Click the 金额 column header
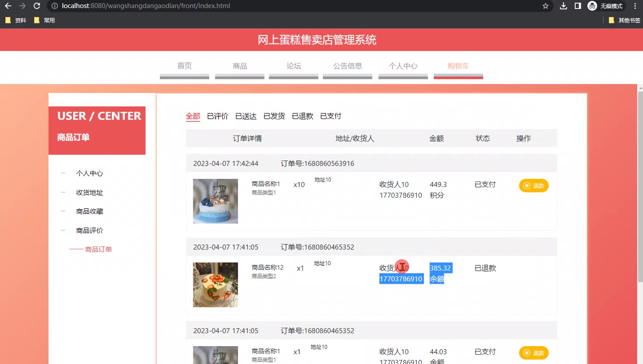The height and width of the screenshot is (364, 643). 437,138
